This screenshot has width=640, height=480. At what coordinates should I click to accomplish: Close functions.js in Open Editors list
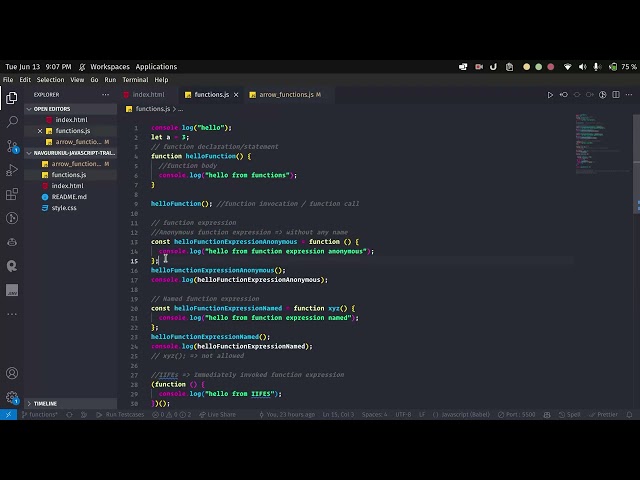(40, 131)
